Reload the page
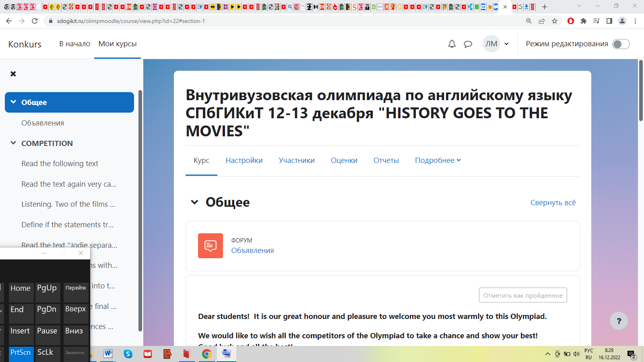Screen dimensions: 644x362 click(35, 21)
